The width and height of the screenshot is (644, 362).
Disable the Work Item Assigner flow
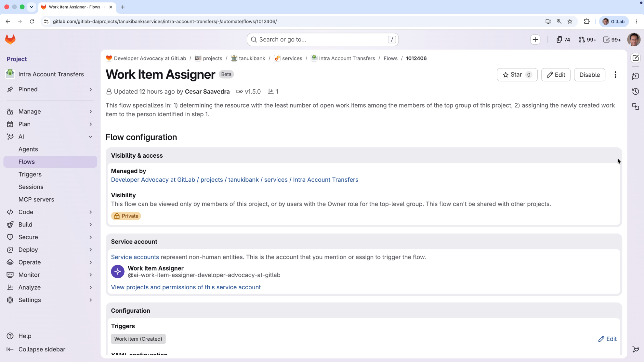589,75
